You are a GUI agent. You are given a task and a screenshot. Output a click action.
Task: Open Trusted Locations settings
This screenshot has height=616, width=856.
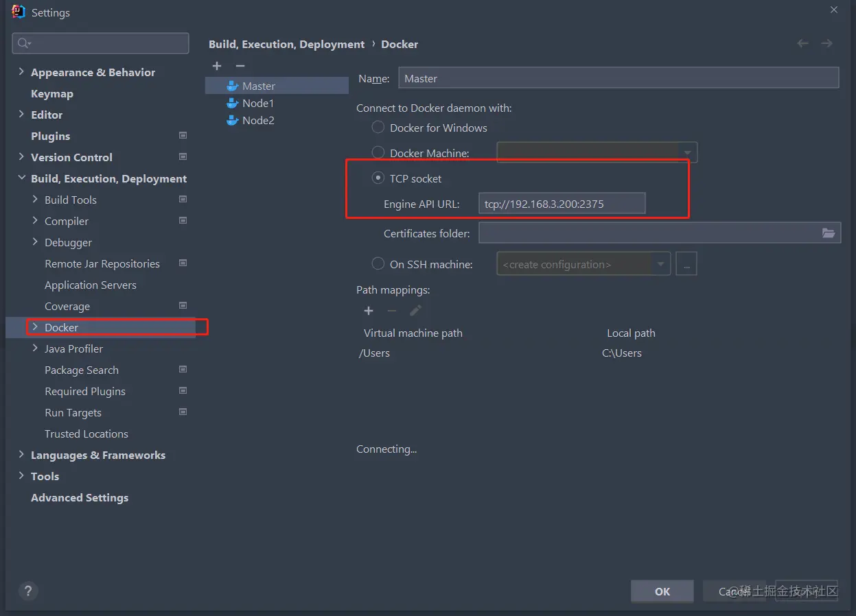coord(86,434)
